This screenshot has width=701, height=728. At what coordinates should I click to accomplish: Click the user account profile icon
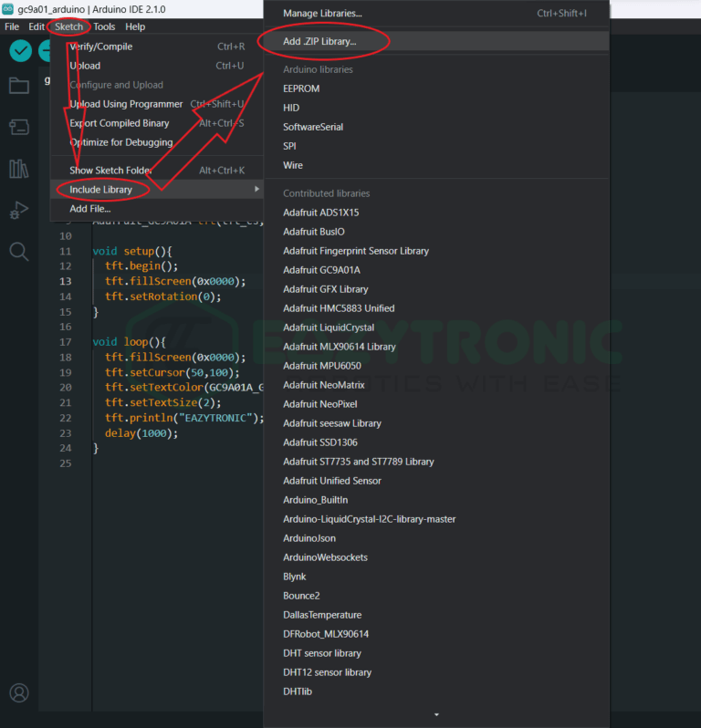18,693
